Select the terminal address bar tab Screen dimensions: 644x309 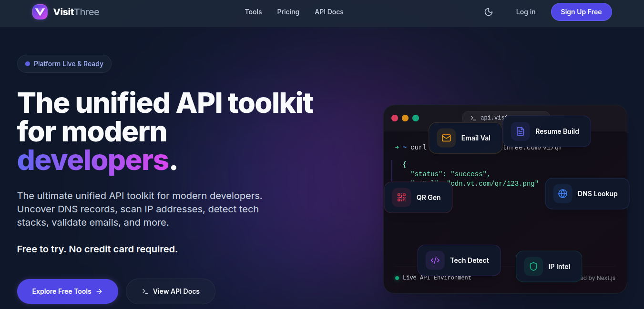(x=481, y=116)
